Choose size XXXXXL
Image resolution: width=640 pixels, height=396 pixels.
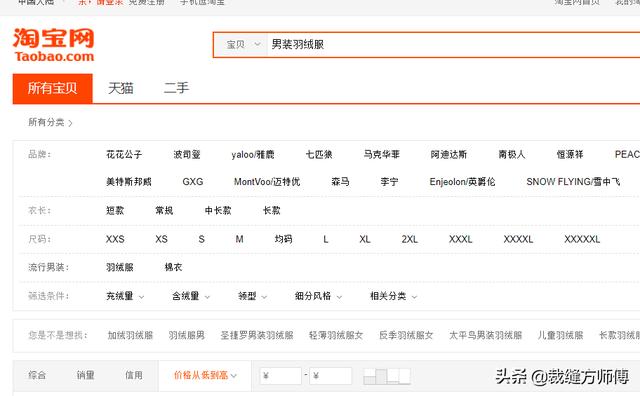(582, 239)
